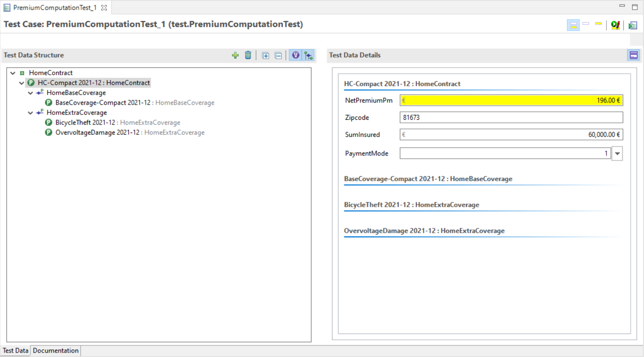Collapse the HomeBaseCoverage tree node
This screenshot has width=644, height=357.
click(x=30, y=92)
